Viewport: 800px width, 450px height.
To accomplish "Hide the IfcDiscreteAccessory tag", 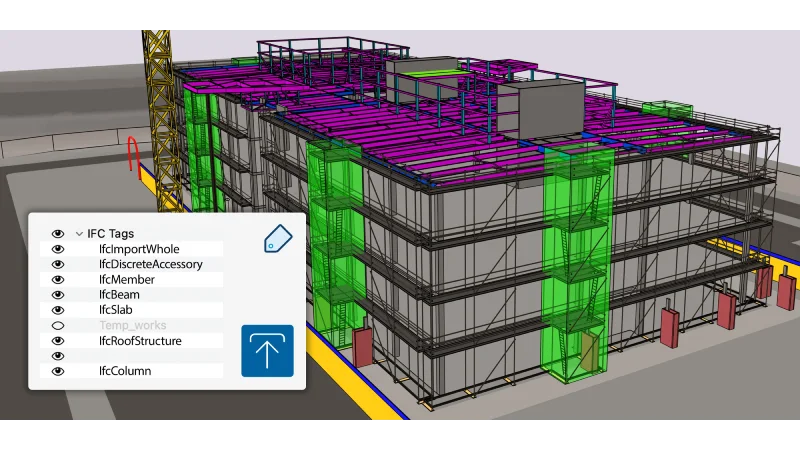I will [58, 264].
